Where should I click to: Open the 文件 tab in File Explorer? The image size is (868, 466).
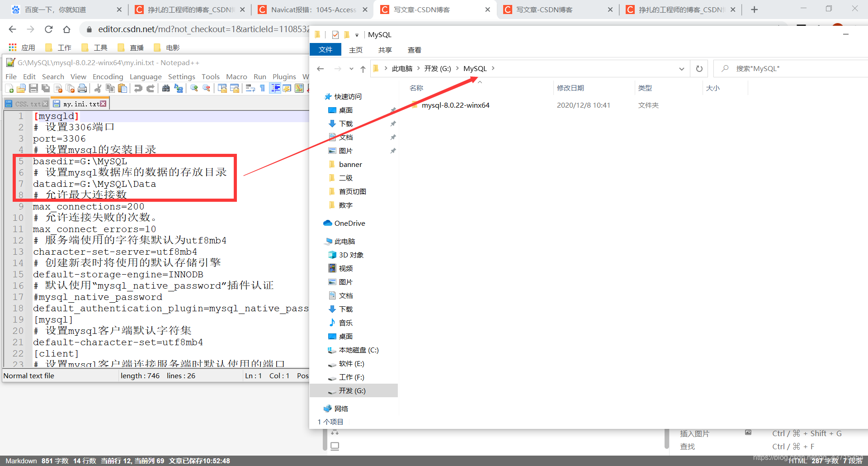[x=325, y=50]
